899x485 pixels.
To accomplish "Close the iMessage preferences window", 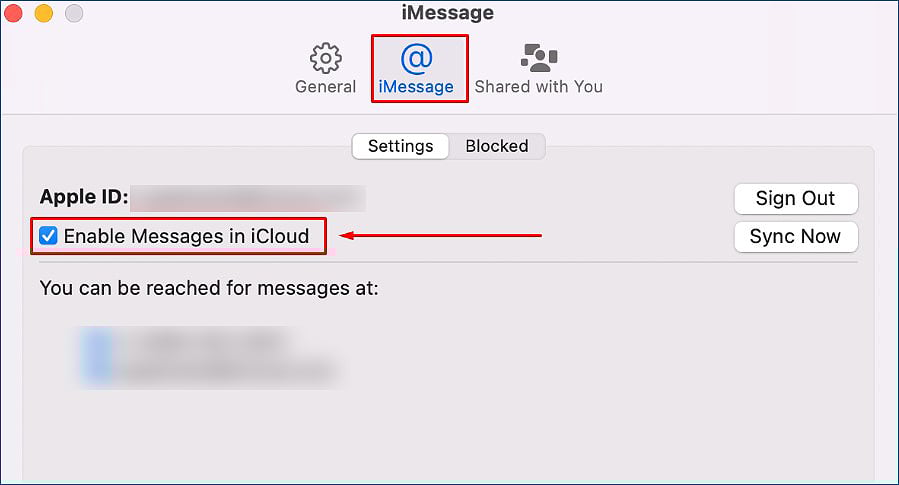I will [13, 13].
